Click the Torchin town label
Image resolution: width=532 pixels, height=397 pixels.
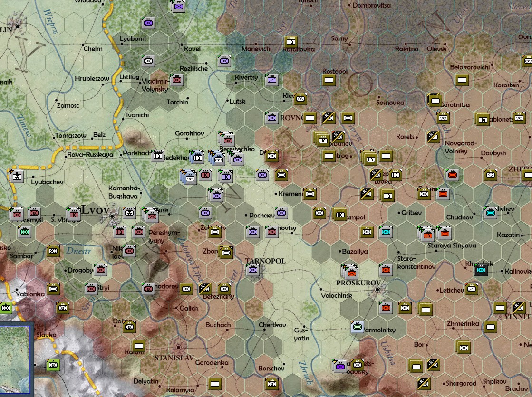177,102
